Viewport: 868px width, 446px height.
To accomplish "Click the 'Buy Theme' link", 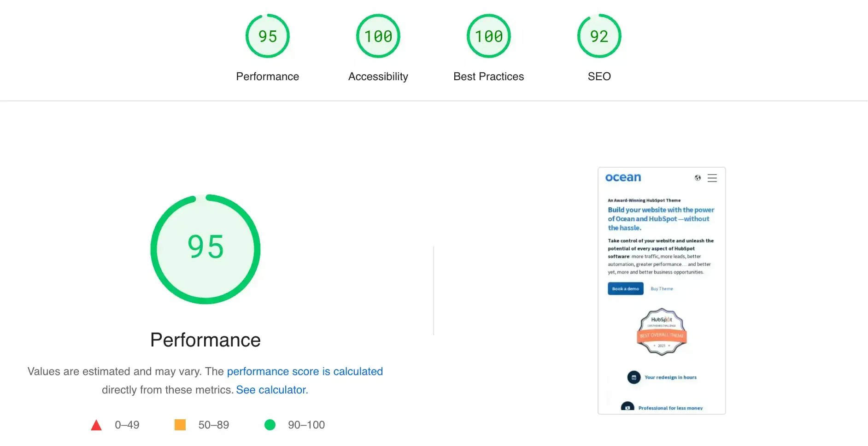I will pyautogui.click(x=662, y=289).
